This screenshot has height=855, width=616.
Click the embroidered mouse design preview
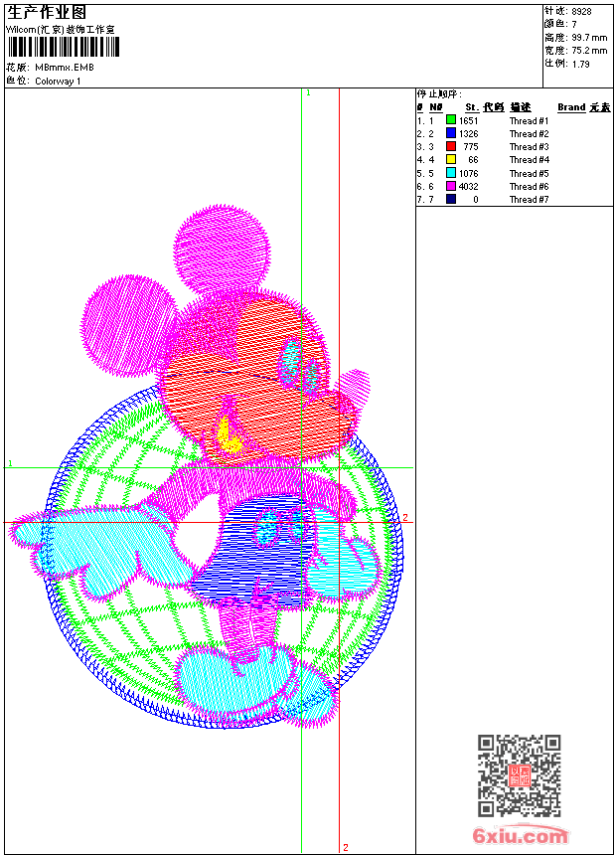(207, 466)
